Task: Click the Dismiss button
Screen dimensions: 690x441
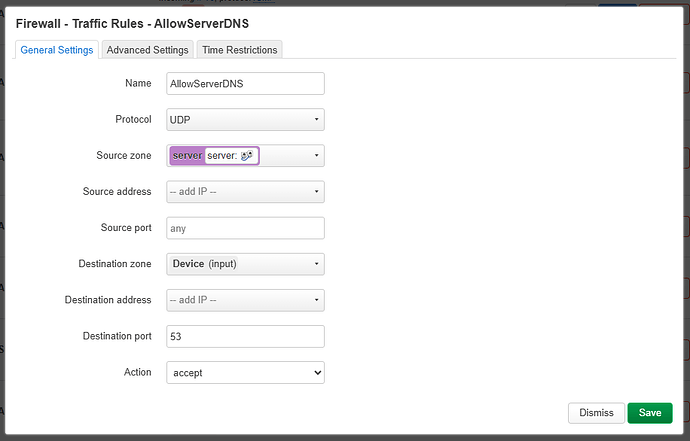Action: point(596,413)
